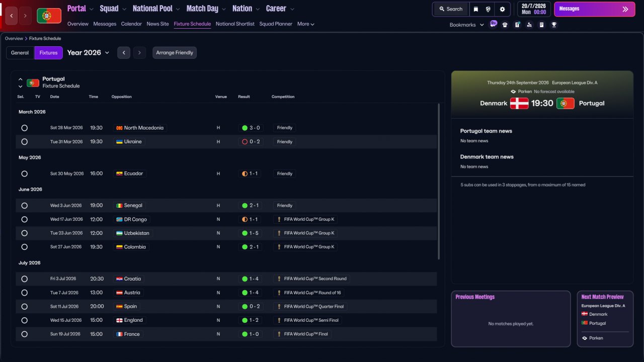Viewport: 644px width, 362px height.
Task: Select the France fixture radio button
Action: click(x=24, y=334)
